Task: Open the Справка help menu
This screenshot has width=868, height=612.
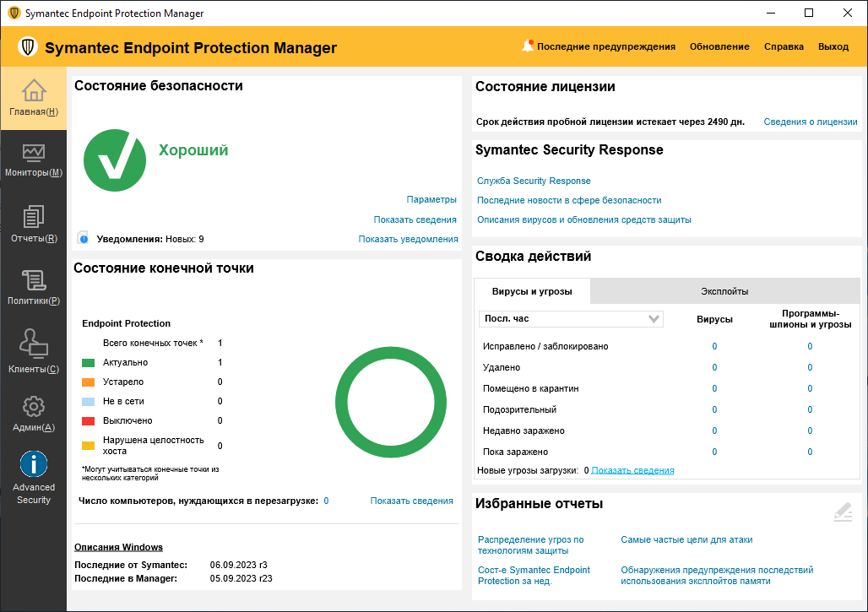Action: coord(784,46)
